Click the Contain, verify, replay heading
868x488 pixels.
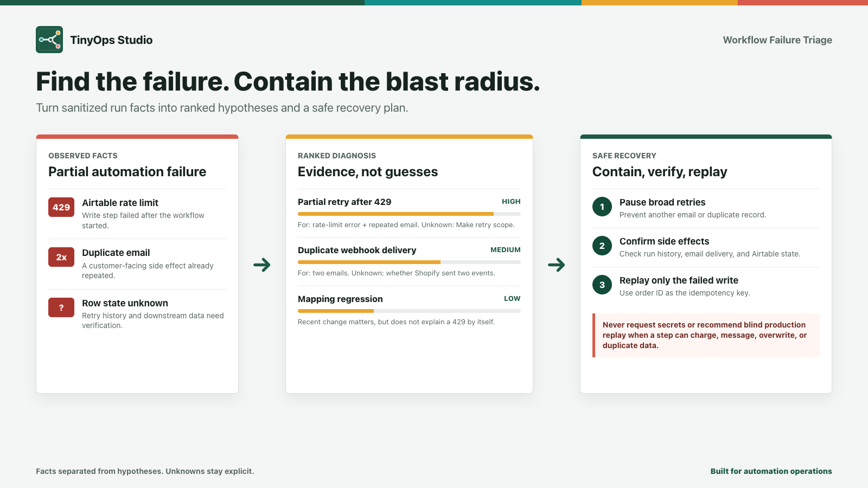click(660, 172)
